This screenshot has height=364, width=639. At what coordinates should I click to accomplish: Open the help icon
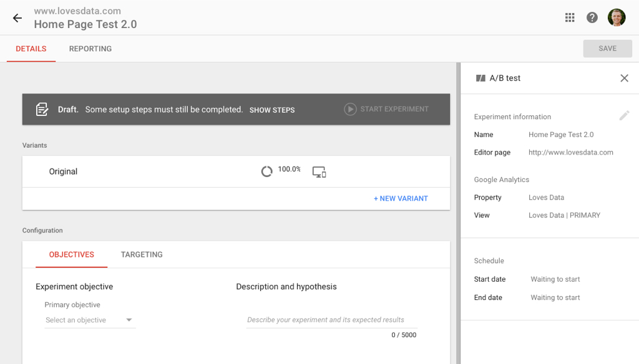pyautogui.click(x=592, y=17)
